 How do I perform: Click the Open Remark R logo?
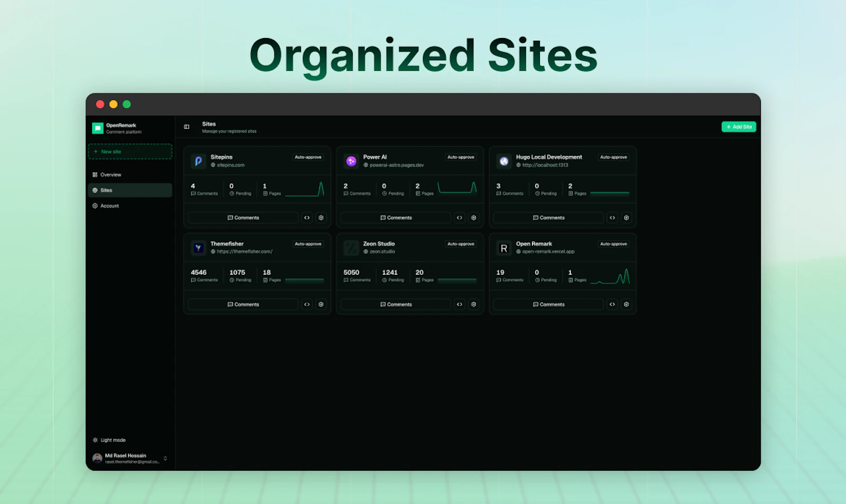(504, 248)
